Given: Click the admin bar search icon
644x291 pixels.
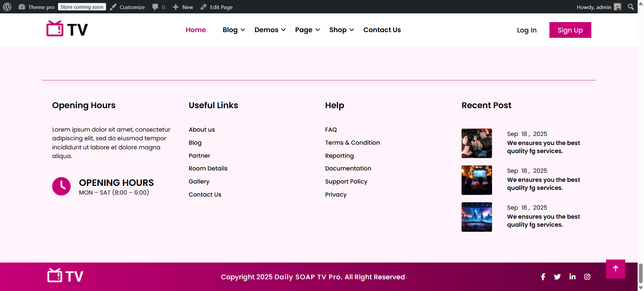Looking at the screenshot, I should pos(631,7).
